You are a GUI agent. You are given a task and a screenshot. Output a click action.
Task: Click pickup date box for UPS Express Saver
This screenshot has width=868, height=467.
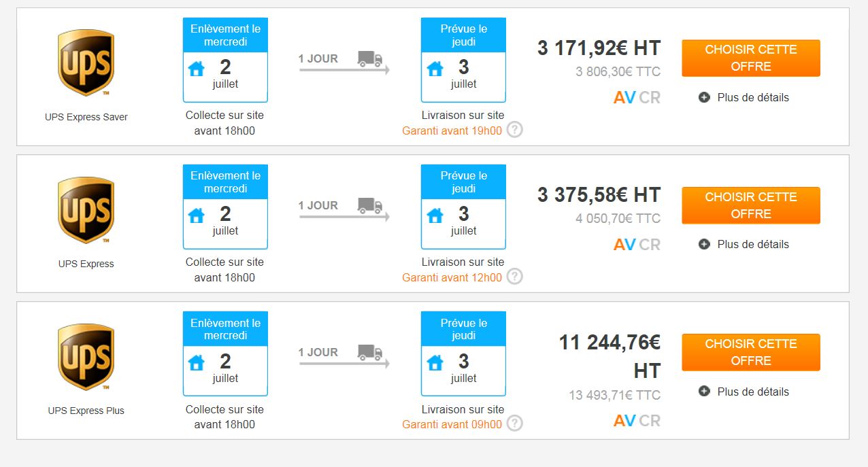pyautogui.click(x=225, y=60)
